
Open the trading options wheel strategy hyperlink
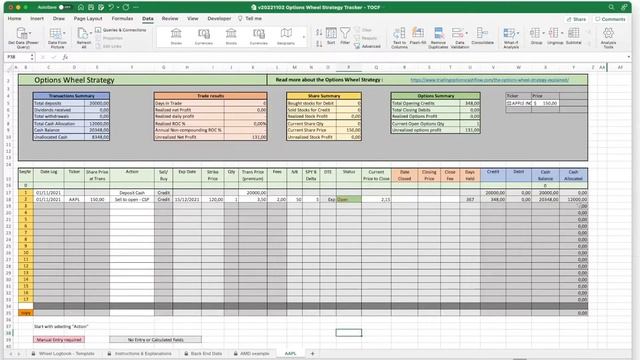coord(490,80)
